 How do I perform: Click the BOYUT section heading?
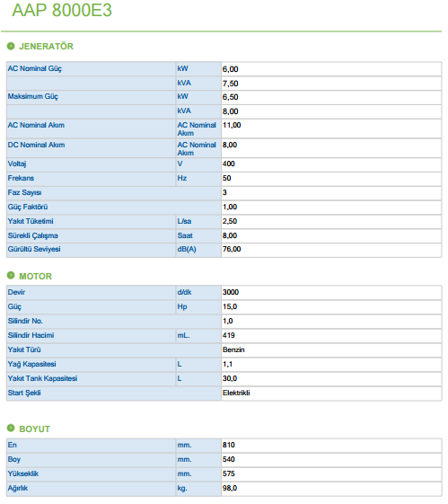(35, 429)
